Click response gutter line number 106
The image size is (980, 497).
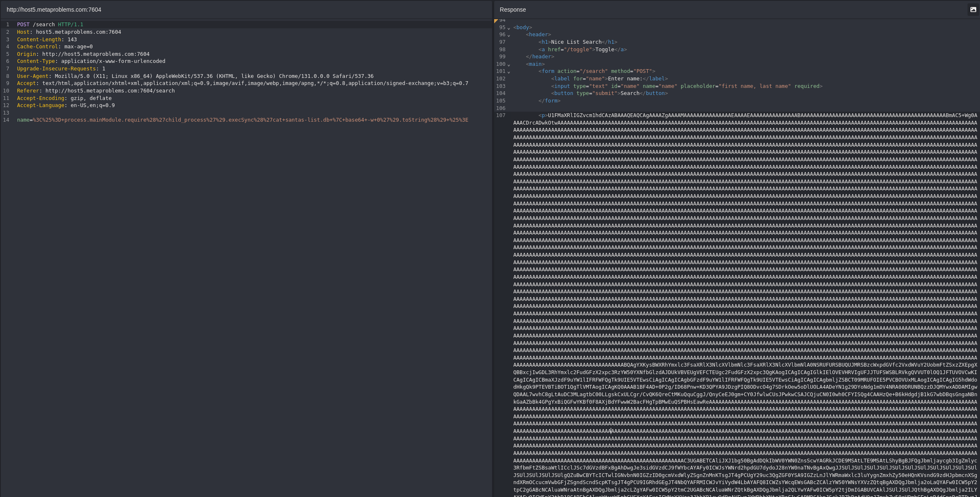point(501,108)
